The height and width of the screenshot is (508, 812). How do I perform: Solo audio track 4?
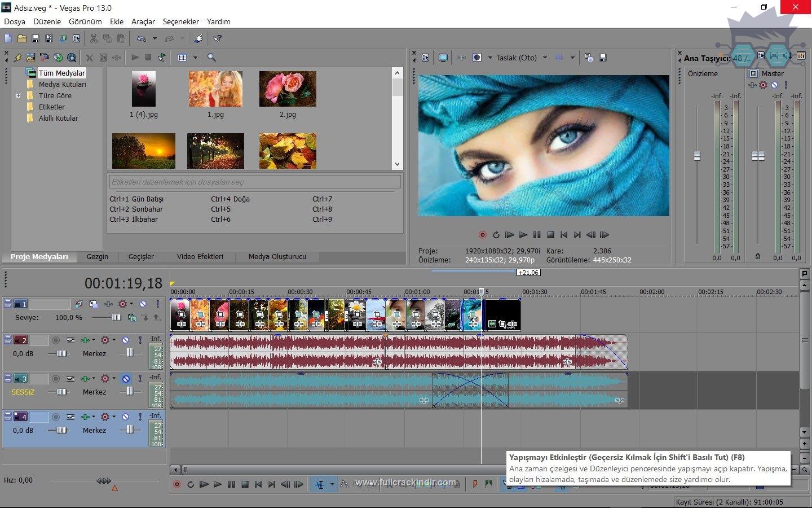click(x=140, y=417)
